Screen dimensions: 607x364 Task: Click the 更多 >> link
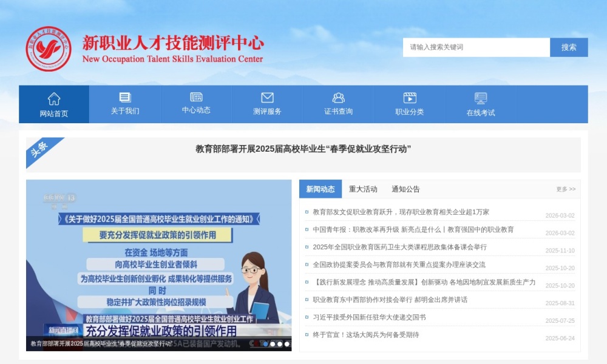click(x=566, y=189)
